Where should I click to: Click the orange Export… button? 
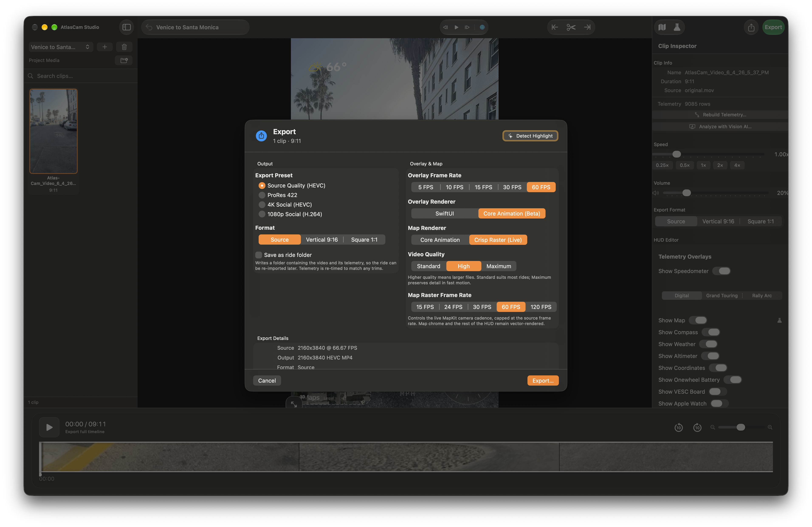(x=543, y=381)
